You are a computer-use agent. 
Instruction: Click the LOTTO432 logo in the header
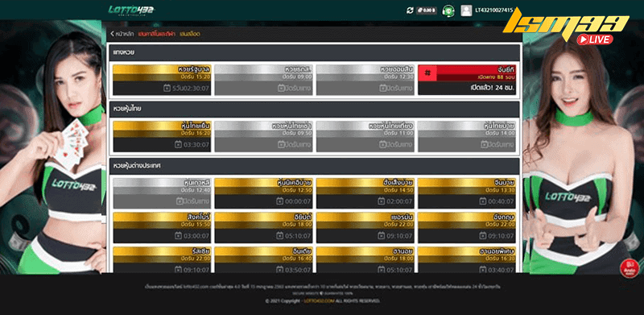tap(132, 10)
